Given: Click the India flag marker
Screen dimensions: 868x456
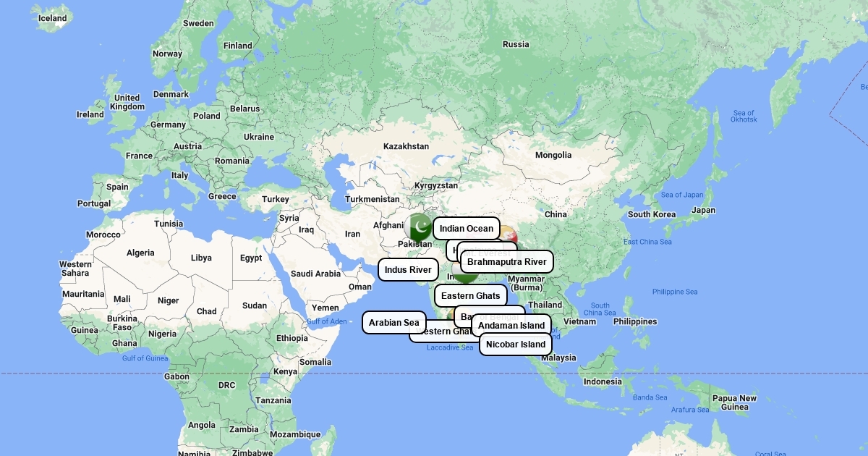Looking at the screenshot, I should point(466,274).
